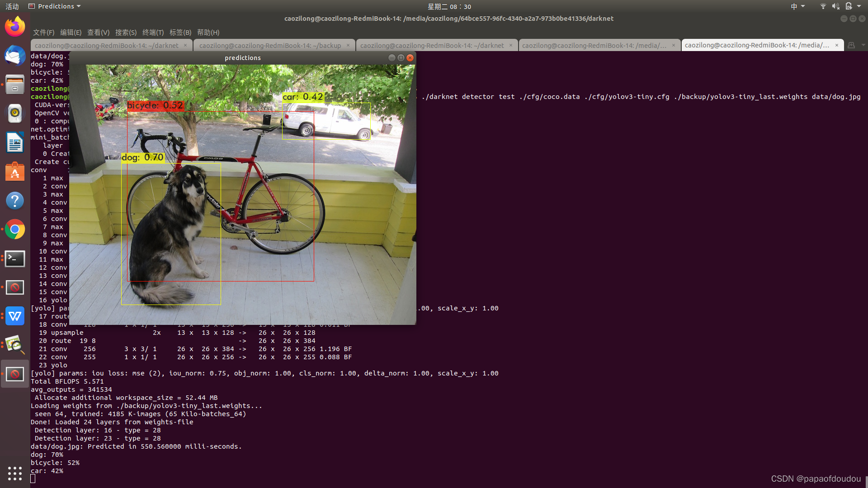Close the third ~/darknet tab
The image size is (868, 488).
click(x=510, y=45)
